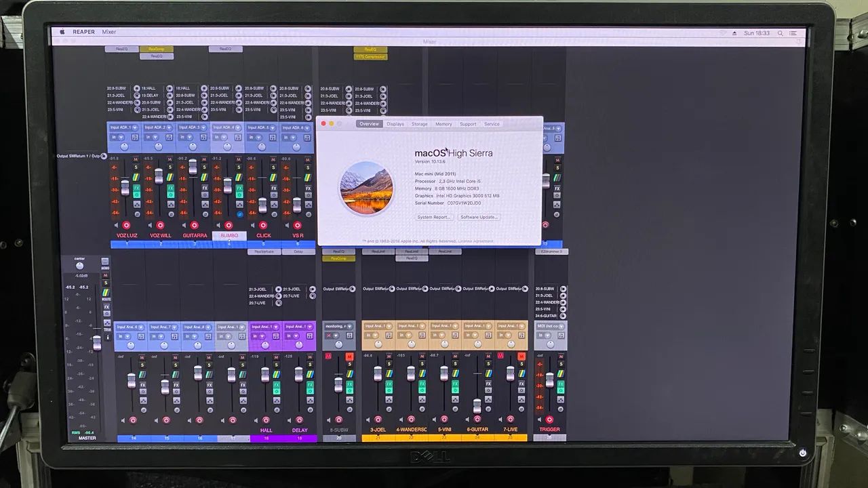This screenshot has height=488, width=868.
Task: Mute the VOZ LUIZ track
Action: (x=136, y=159)
